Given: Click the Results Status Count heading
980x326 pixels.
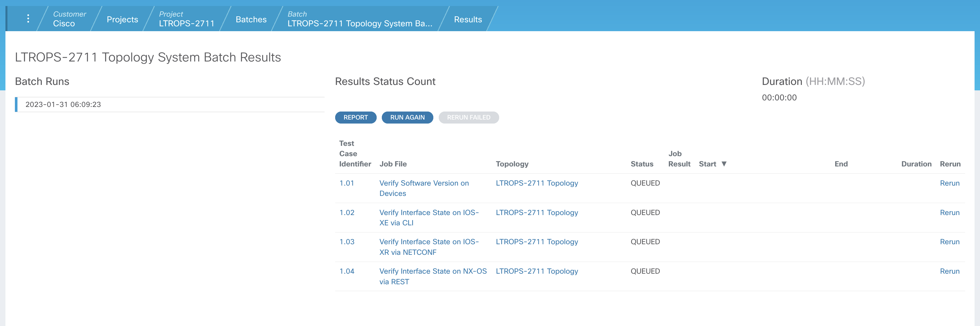Looking at the screenshot, I should [x=385, y=81].
